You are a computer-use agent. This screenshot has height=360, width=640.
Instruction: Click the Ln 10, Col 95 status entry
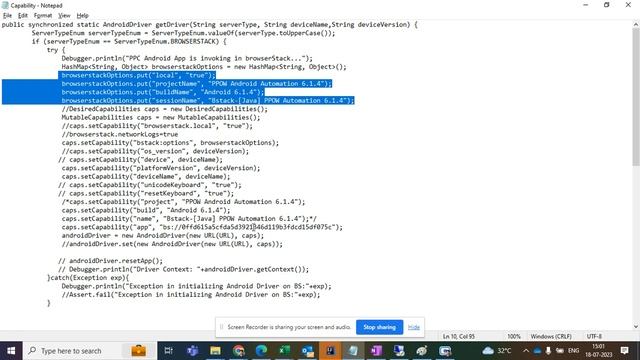tap(459, 336)
